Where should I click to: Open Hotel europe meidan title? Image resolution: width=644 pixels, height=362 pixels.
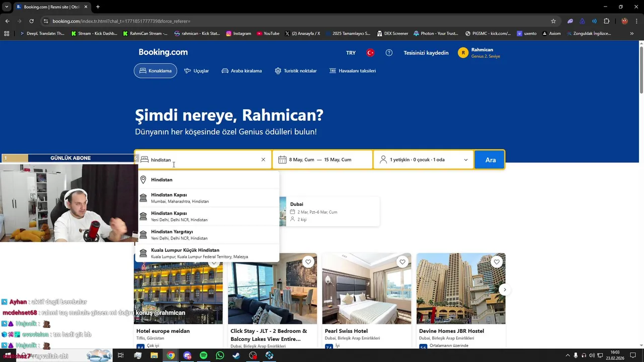click(x=163, y=331)
